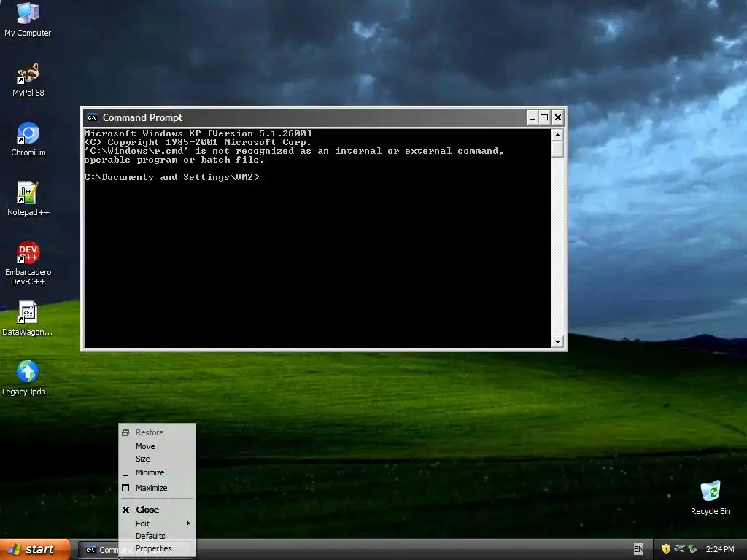Open Properties from the context menu

tap(158, 548)
